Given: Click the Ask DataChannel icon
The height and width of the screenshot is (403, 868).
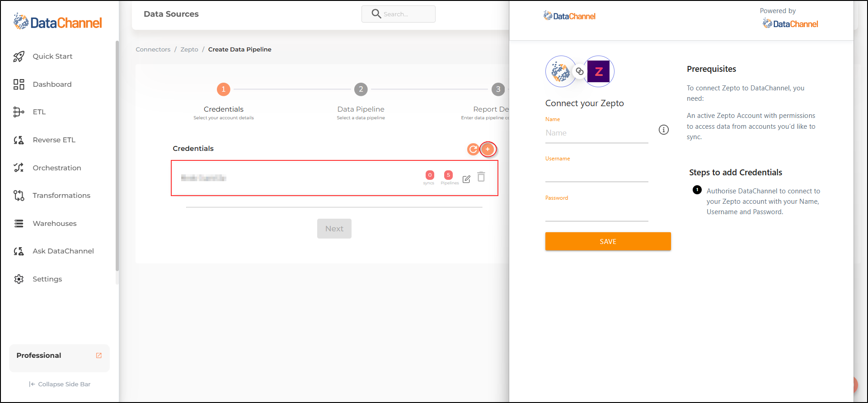Looking at the screenshot, I should (19, 251).
